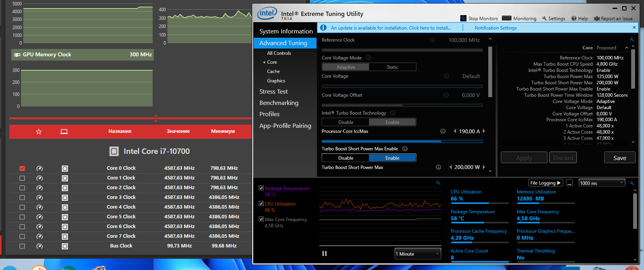Screen dimensions: 644x270
Task: Click info icon next to Core Voltage Offset
Action: pyautogui.click(x=446, y=95)
